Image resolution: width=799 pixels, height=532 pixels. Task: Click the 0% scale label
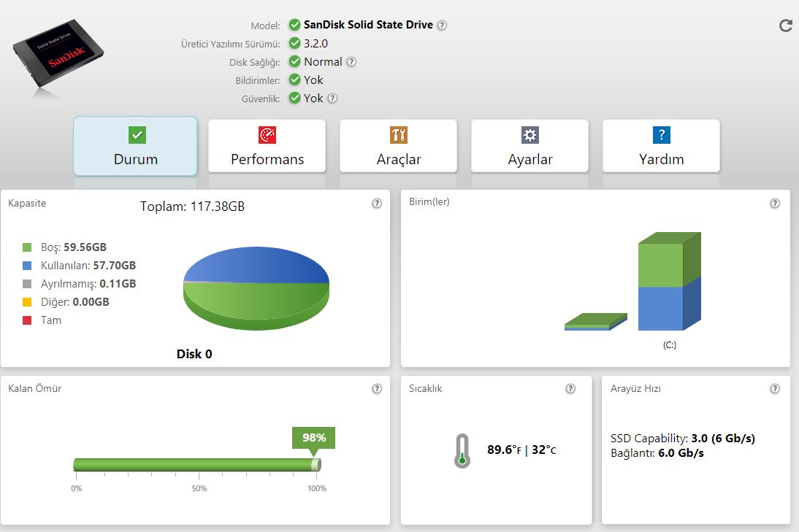coord(77,488)
